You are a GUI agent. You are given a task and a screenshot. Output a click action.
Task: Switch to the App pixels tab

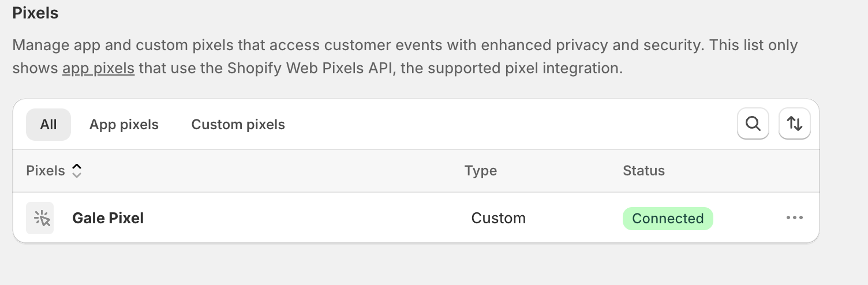click(x=124, y=125)
